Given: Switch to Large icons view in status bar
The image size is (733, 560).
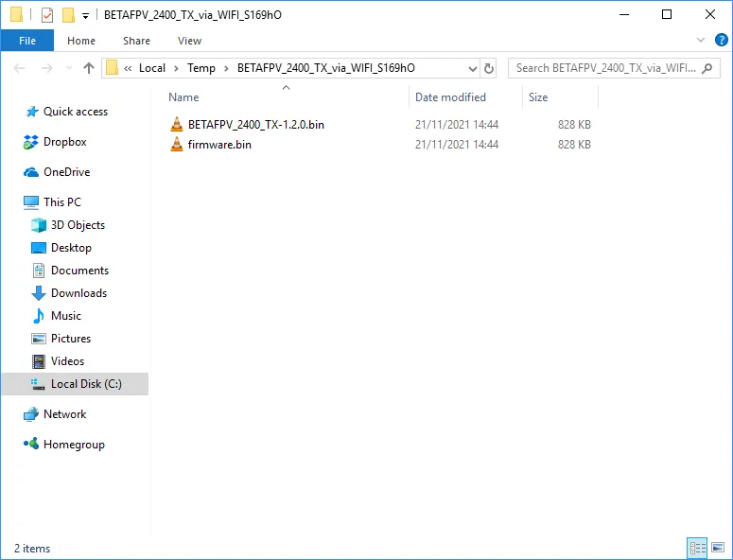Looking at the screenshot, I should pos(718,548).
